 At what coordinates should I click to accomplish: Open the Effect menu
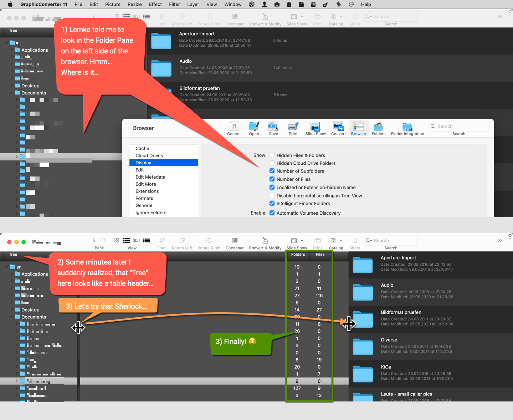(x=155, y=4)
